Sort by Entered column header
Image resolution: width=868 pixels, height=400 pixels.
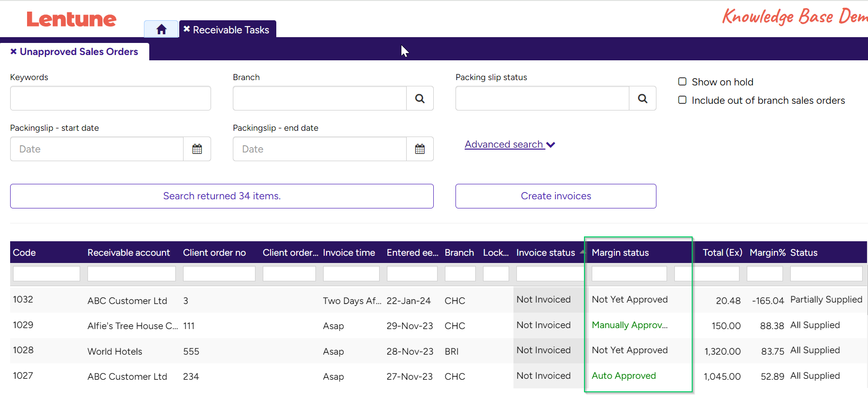click(413, 252)
